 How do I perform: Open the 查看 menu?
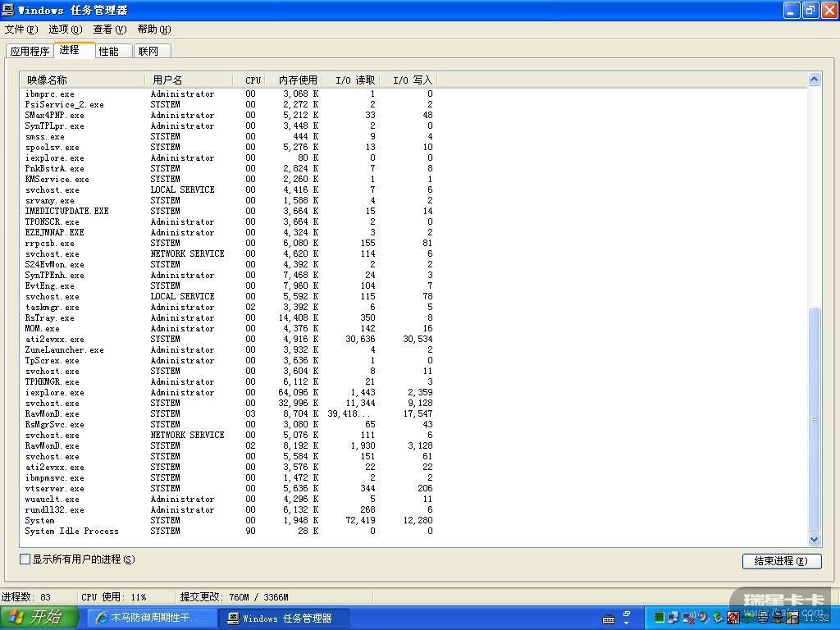[x=110, y=30]
